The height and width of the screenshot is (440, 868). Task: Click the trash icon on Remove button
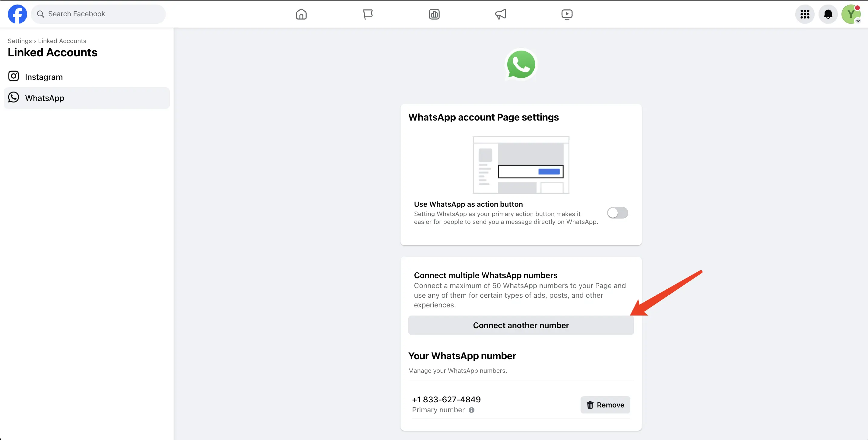coord(590,405)
